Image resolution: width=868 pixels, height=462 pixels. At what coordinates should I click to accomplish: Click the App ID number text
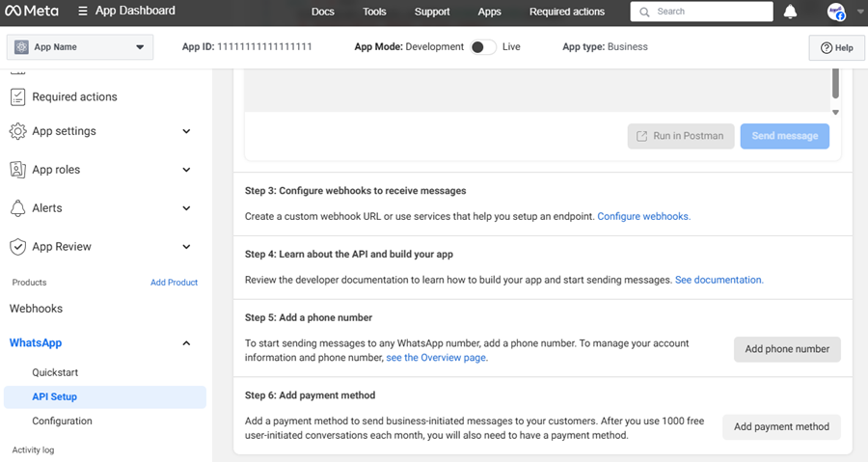pyautogui.click(x=264, y=47)
